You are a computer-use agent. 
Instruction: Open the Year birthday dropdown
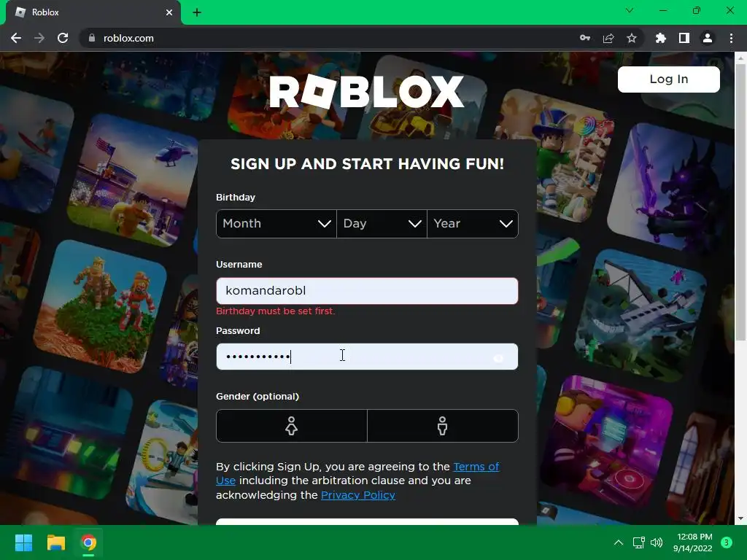pyautogui.click(x=473, y=223)
